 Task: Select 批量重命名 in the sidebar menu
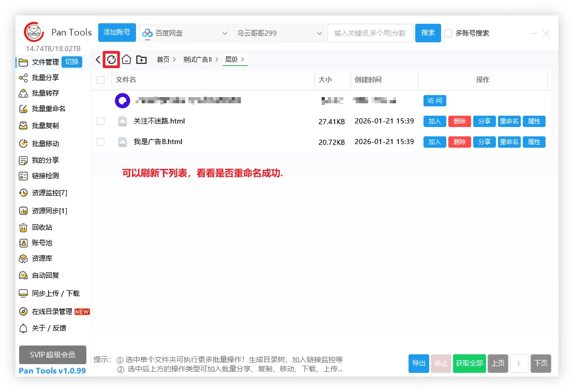point(48,108)
